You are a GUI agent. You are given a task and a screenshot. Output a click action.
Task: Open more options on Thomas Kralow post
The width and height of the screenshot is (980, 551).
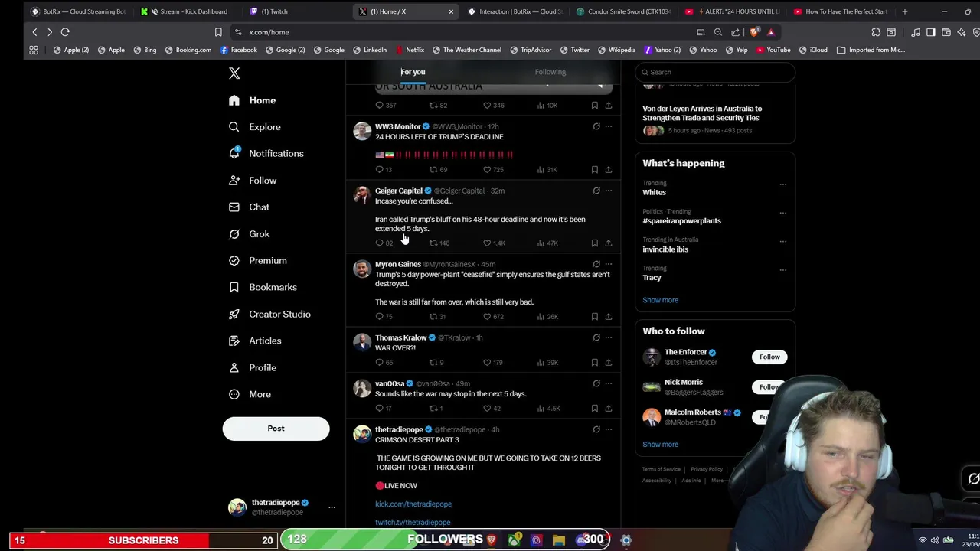pyautogui.click(x=609, y=337)
